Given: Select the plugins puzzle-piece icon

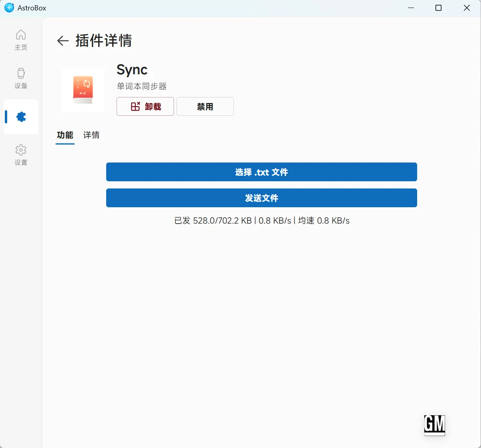Looking at the screenshot, I should coord(21,117).
